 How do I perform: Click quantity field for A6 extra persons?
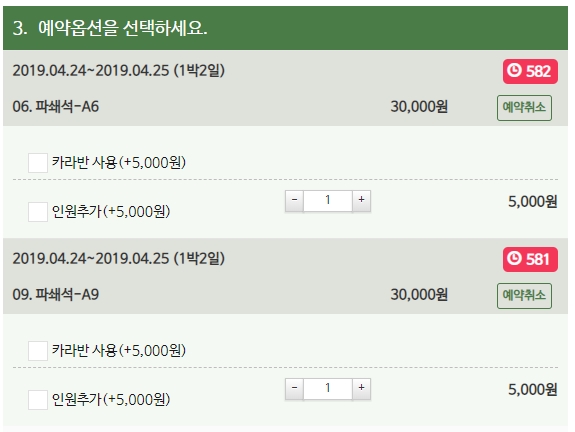tap(328, 201)
